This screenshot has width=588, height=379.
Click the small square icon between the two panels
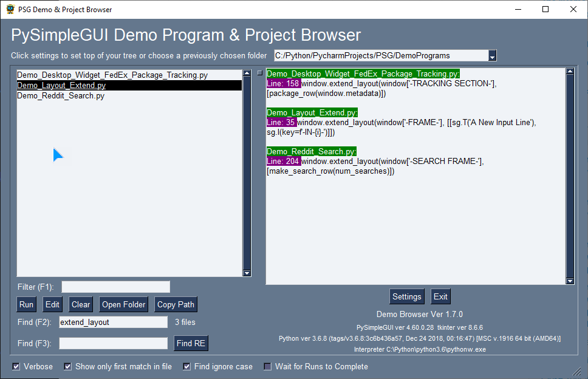(x=259, y=72)
